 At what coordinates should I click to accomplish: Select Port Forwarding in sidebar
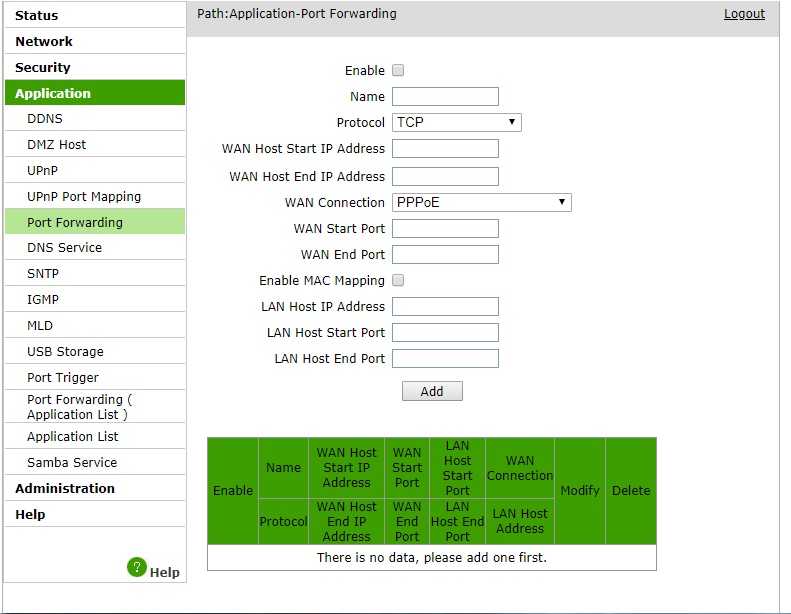point(95,222)
